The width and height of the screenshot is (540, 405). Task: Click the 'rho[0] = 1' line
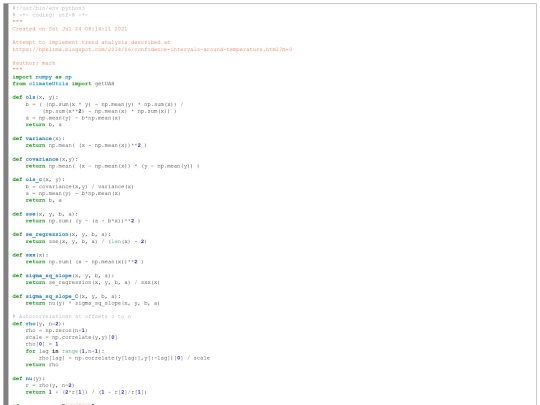(42, 344)
